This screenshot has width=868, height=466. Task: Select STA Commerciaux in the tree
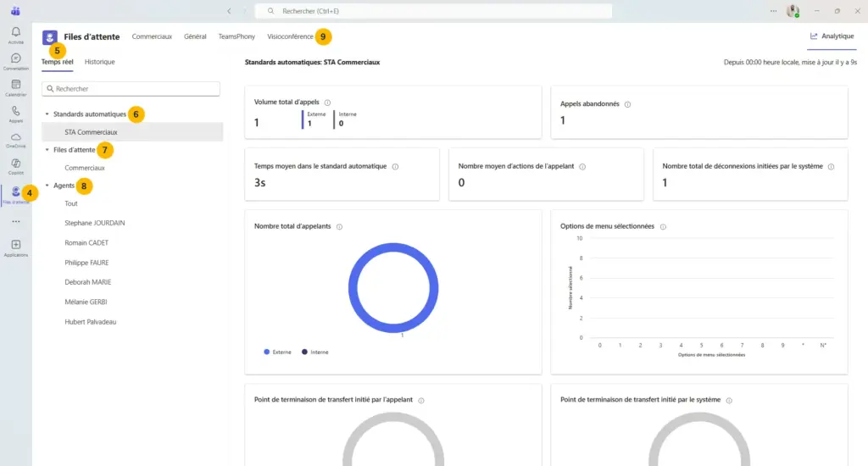[x=132, y=132]
